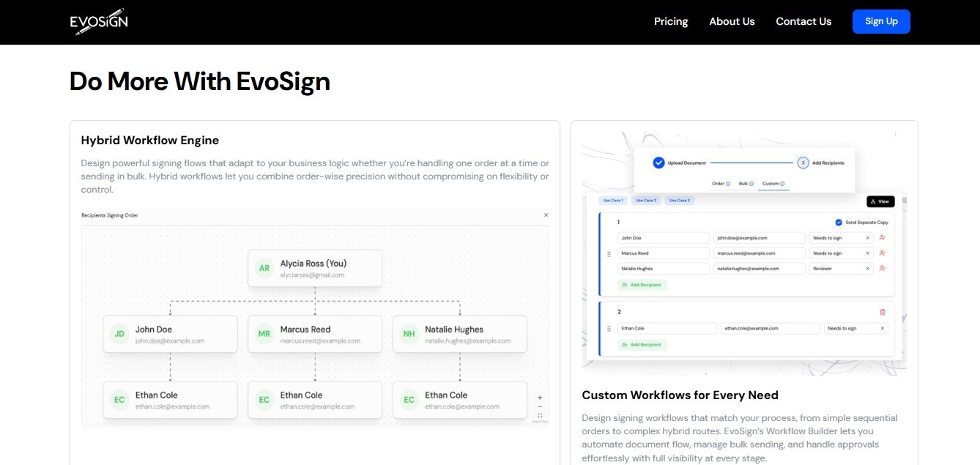Remove recipient John Doe via red user icon

(x=883, y=238)
